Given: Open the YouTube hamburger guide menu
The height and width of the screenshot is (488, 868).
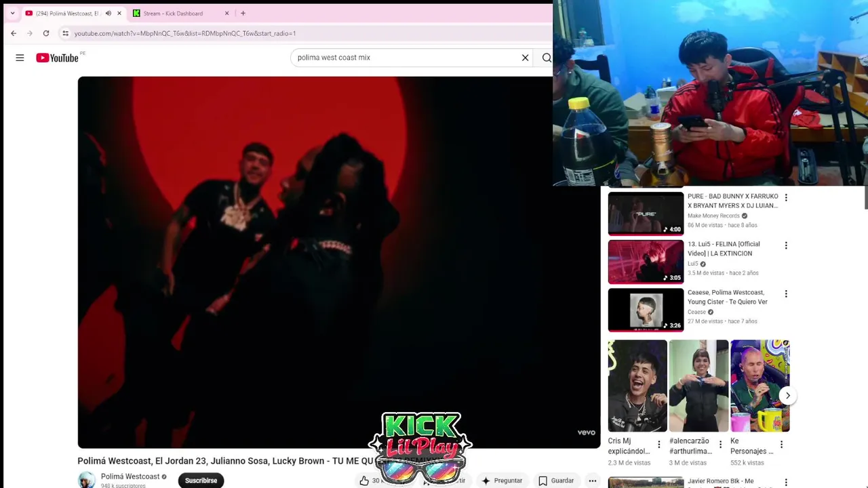Looking at the screenshot, I should click(20, 58).
